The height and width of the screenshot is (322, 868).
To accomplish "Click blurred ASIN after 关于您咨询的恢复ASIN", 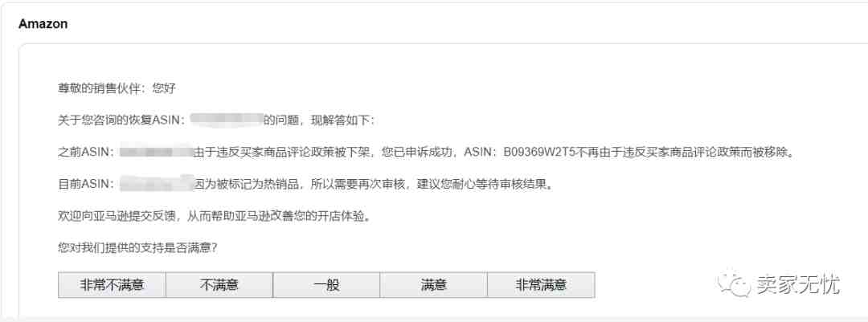I will (226, 120).
